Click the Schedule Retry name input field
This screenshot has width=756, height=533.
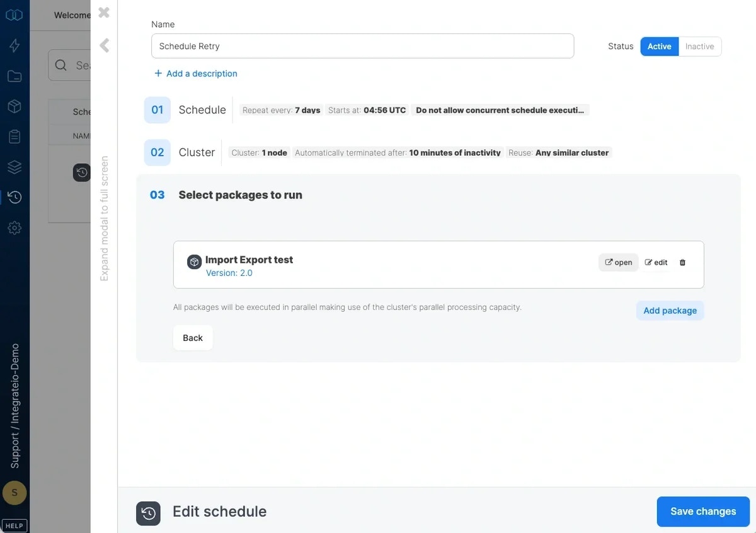pos(362,45)
